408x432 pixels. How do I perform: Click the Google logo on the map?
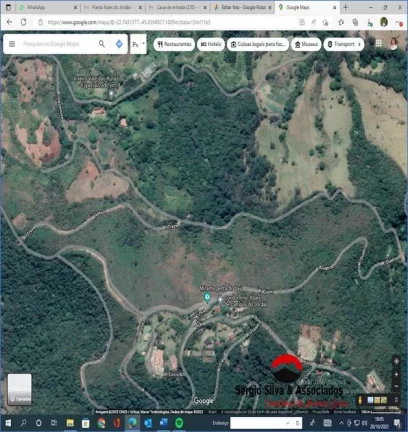click(x=203, y=401)
